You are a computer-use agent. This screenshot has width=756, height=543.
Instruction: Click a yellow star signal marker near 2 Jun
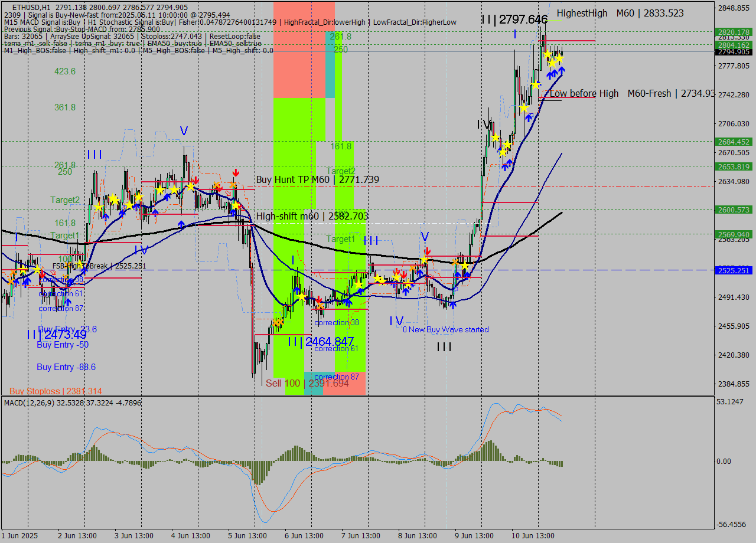coord(98,208)
